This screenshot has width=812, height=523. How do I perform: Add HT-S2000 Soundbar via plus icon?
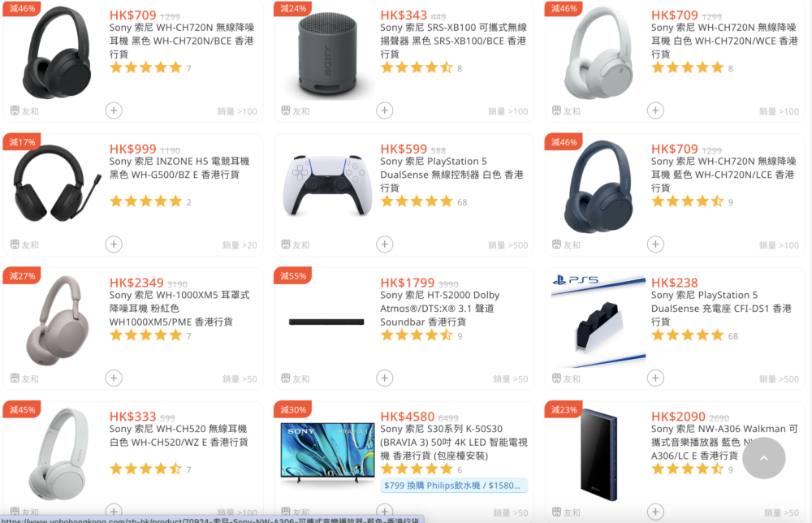pyautogui.click(x=385, y=378)
